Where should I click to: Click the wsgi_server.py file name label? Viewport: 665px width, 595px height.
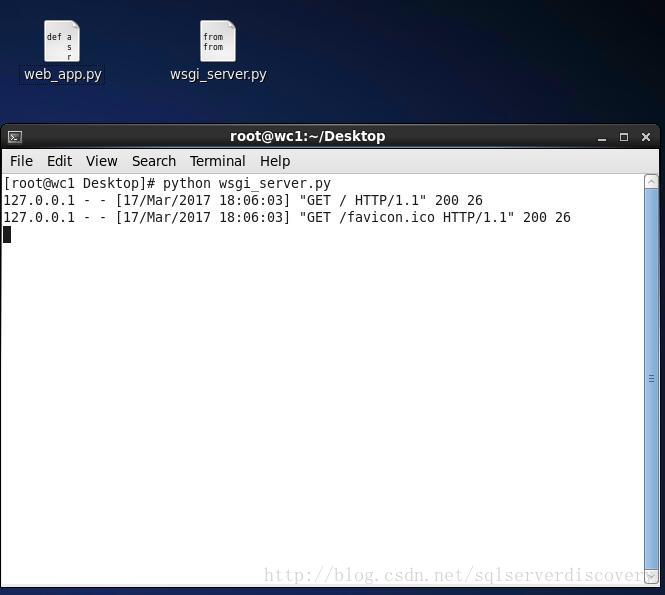click(x=218, y=74)
